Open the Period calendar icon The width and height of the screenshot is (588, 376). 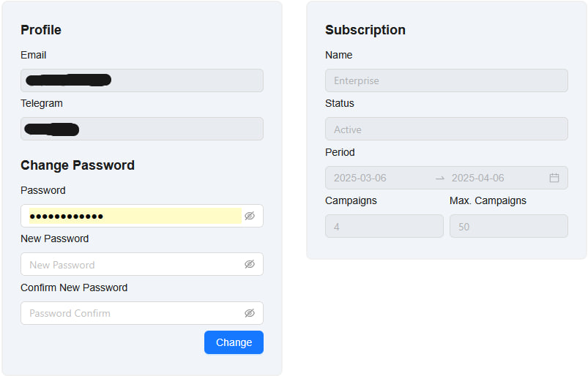[x=554, y=178]
